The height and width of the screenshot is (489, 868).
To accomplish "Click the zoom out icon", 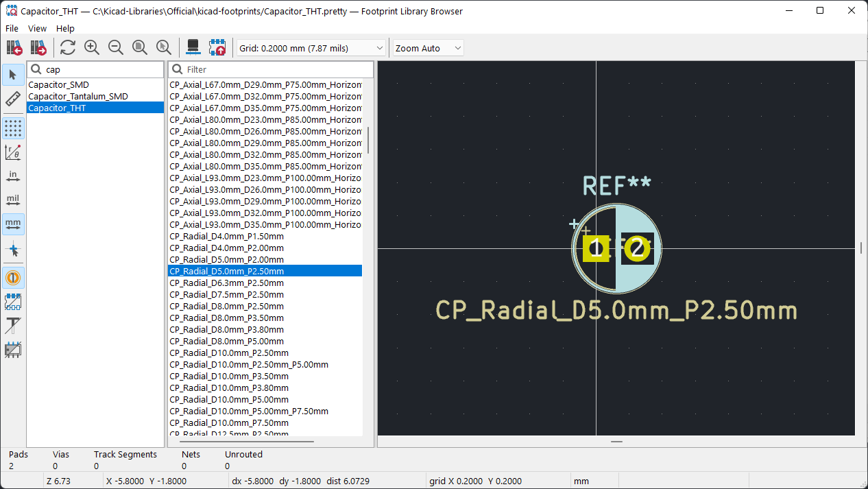I will 116,48.
